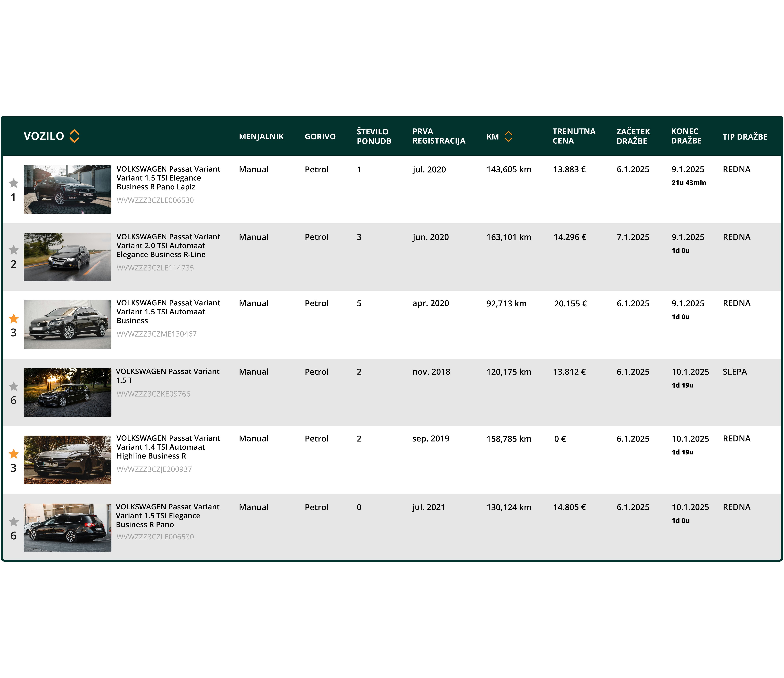Click the price 13.812 €
This screenshot has height=678, width=784.
pyautogui.click(x=569, y=372)
